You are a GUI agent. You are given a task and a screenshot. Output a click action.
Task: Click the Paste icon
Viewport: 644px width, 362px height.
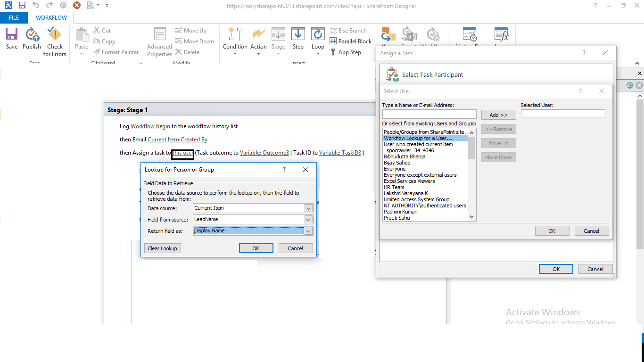click(82, 34)
